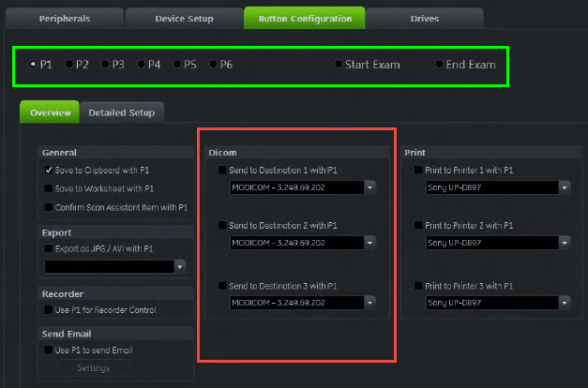Uncheck Save to Clipboard with P1
Viewport: 588px width, 388px height.
click(49, 170)
